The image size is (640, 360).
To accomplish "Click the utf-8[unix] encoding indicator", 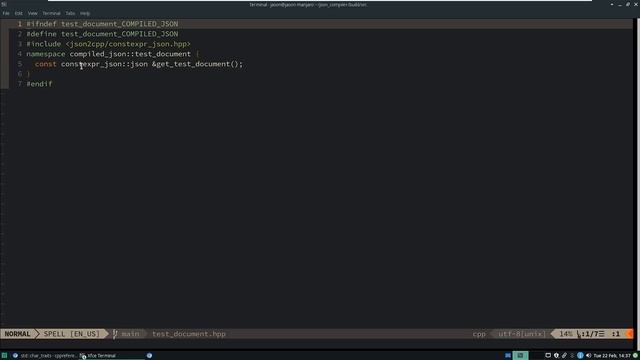I will pyautogui.click(x=522, y=334).
